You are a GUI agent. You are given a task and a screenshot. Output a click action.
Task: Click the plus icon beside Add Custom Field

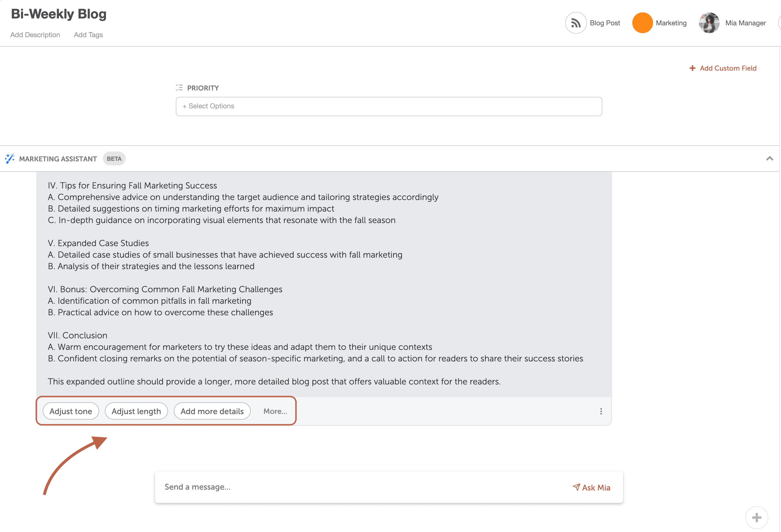click(x=693, y=68)
